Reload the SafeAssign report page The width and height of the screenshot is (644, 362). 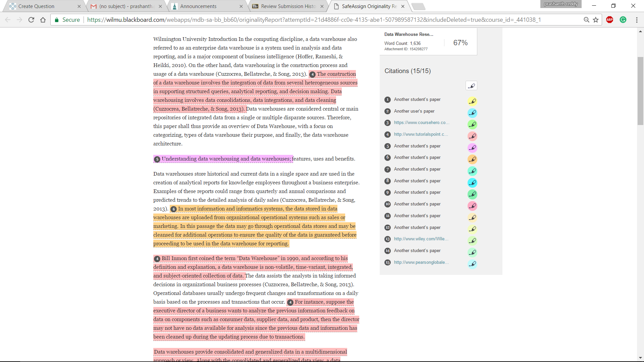tap(31, 20)
